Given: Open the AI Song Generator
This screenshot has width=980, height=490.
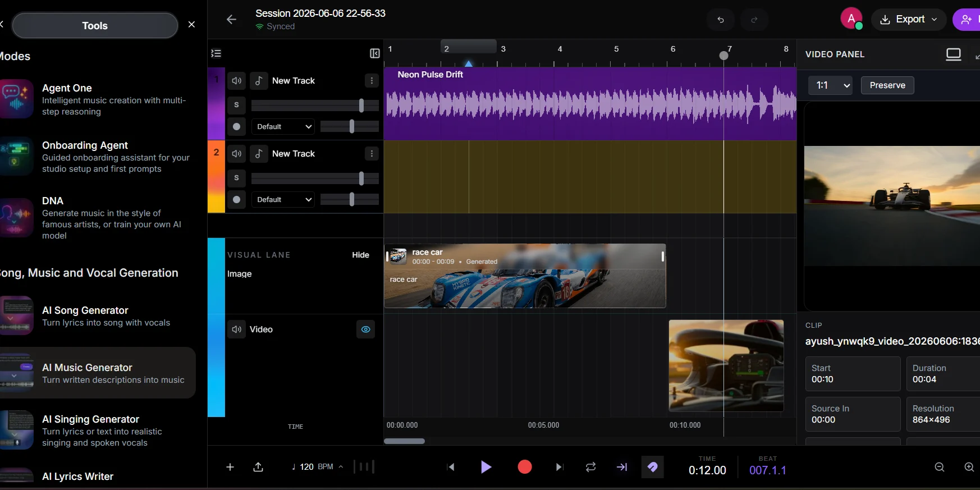Looking at the screenshot, I should click(x=98, y=316).
